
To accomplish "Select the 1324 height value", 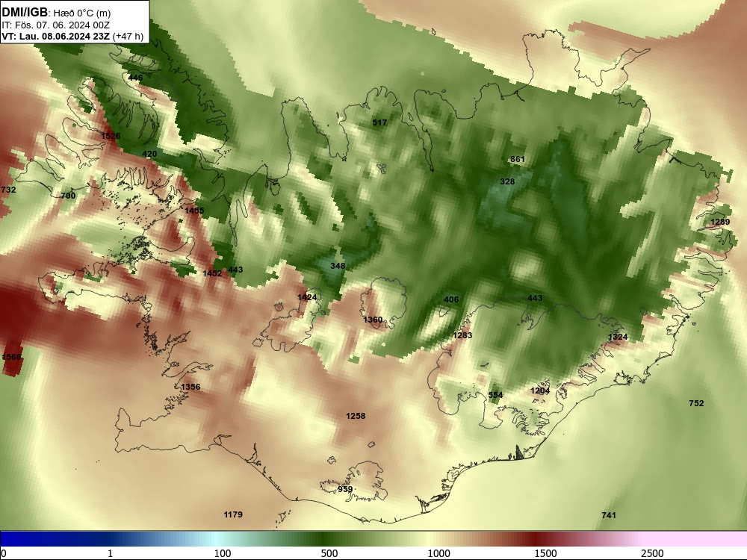I will [x=618, y=337].
